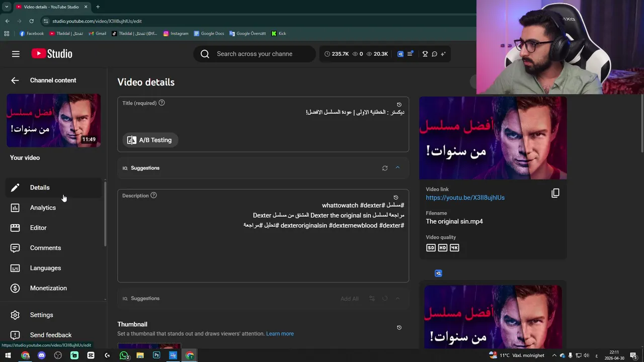Open Photoshop from the taskbar
The image size is (644, 362).
pos(156,355)
